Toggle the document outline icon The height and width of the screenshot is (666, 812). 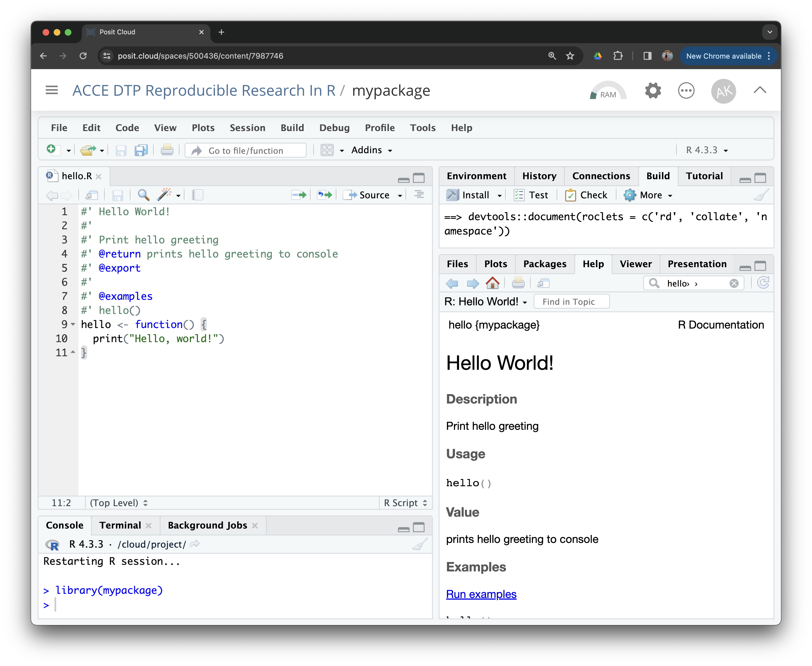[419, 194]
